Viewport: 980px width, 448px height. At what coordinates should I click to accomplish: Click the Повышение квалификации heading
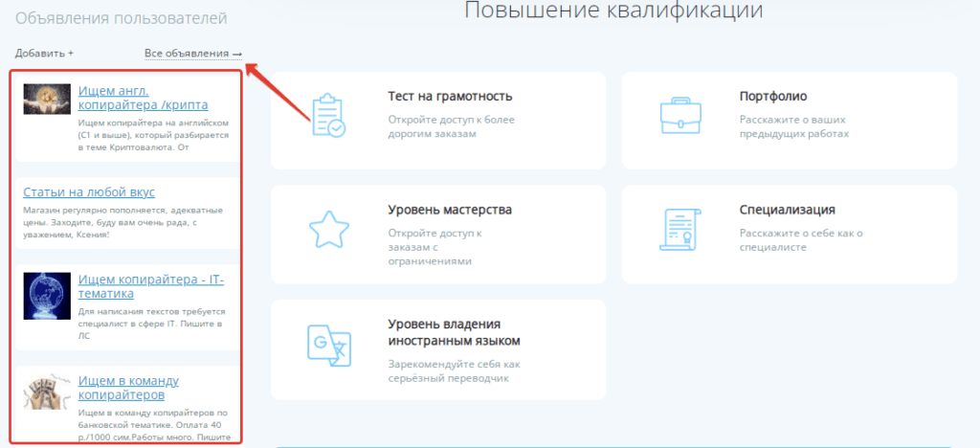[x=613, y=10]
